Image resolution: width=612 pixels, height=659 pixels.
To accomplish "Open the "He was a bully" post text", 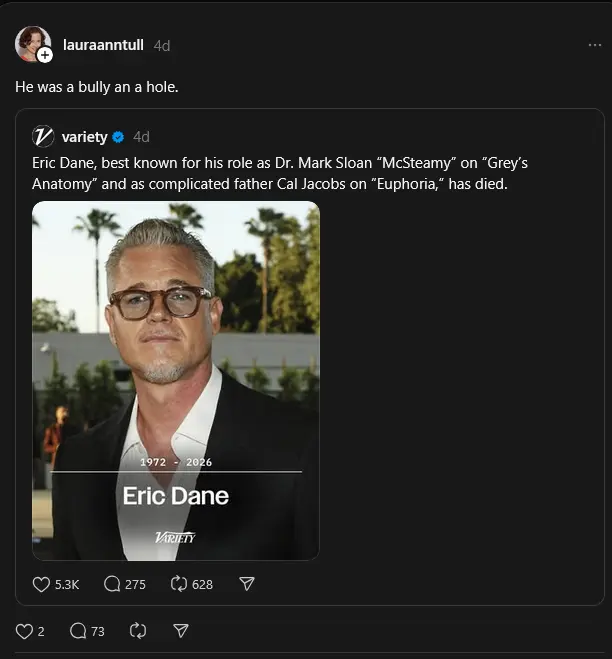I will (x=96, y=87).
